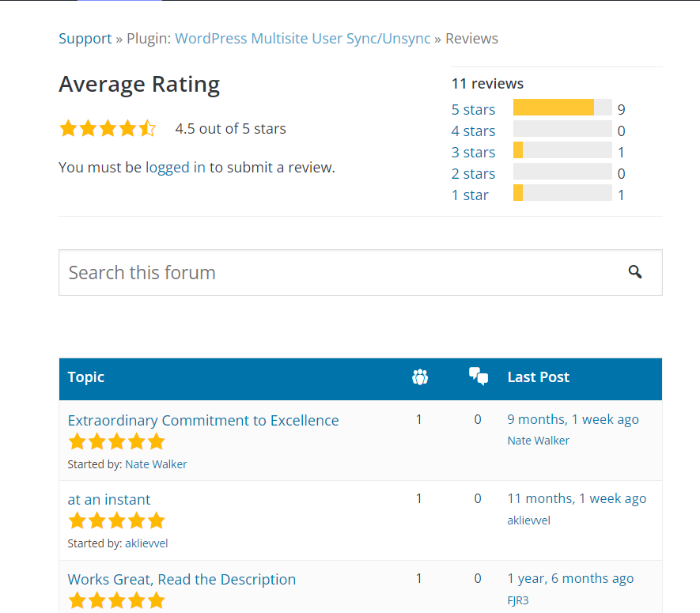This screenshot has height=613, width=700.
Task: Filter reviews by 2 stars
Action: [x=473, y=174]
